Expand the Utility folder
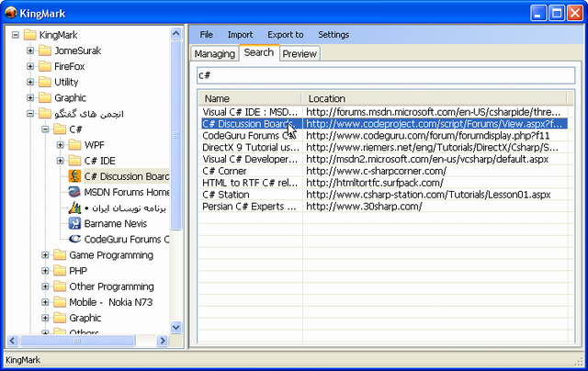This screenshot has width=588, height=371. pyautogui.click(x=30, y=82)
